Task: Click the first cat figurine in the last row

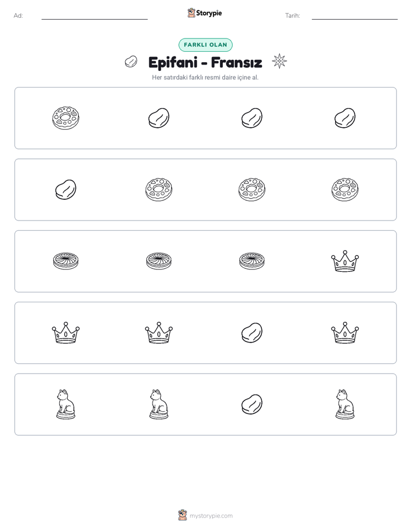Action: click(66, 404)
